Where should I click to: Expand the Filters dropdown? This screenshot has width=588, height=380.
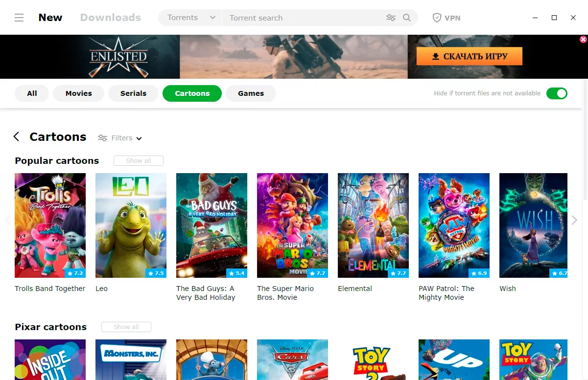pyautogui.click(x=120, y=138)
